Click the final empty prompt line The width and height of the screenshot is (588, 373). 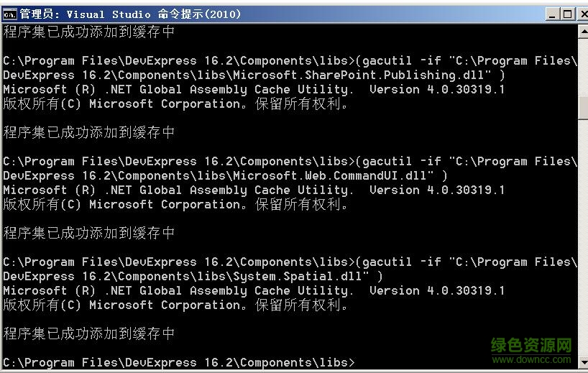[x=178, y=363]
